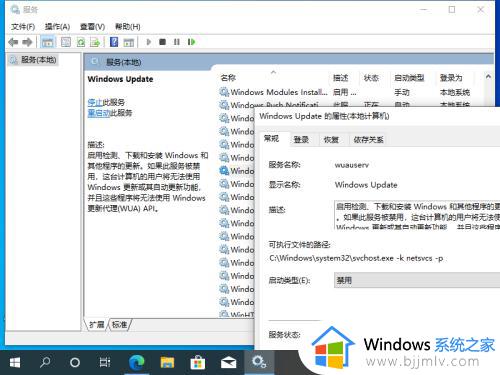Open the 查看(V) menu
The width and height of the screenshot is (500, 375).
pos(92,27)
